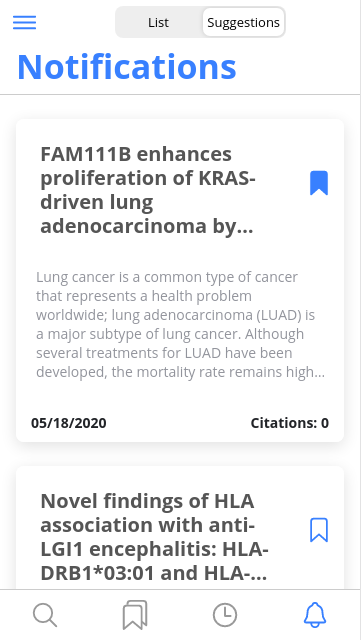Open the history clock tab
Screen dimensions: 361x640
click(x=225, y=615)
